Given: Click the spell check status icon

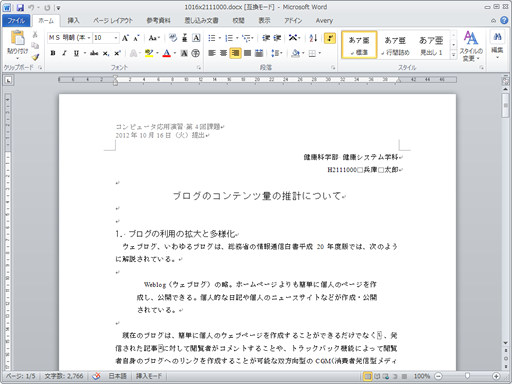Looking at the screenshot, I should [x=96, y=376].
